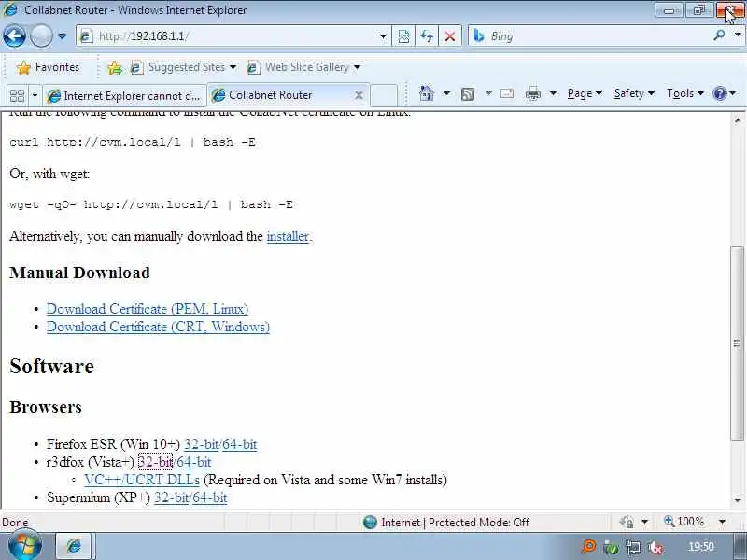Open the zoom level dropdown arrow
The height and width of the screenshot is (560, 747).
click(722, 522)
